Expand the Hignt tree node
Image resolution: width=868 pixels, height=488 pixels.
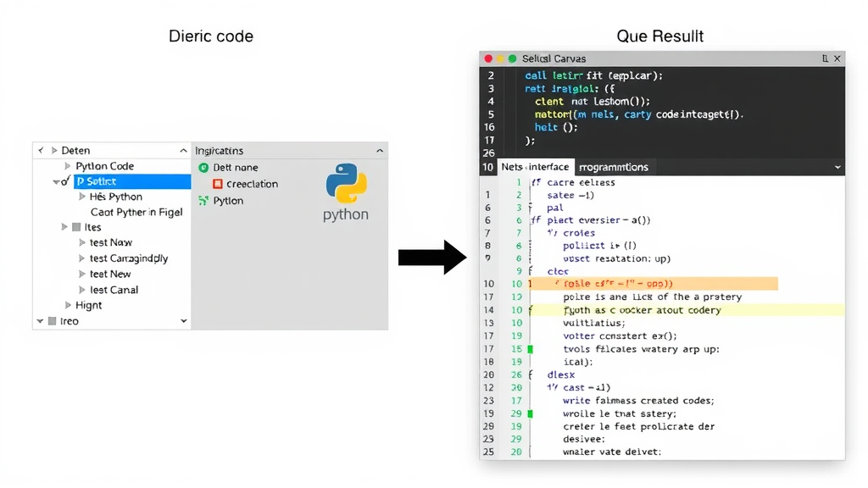click(68, 305)
